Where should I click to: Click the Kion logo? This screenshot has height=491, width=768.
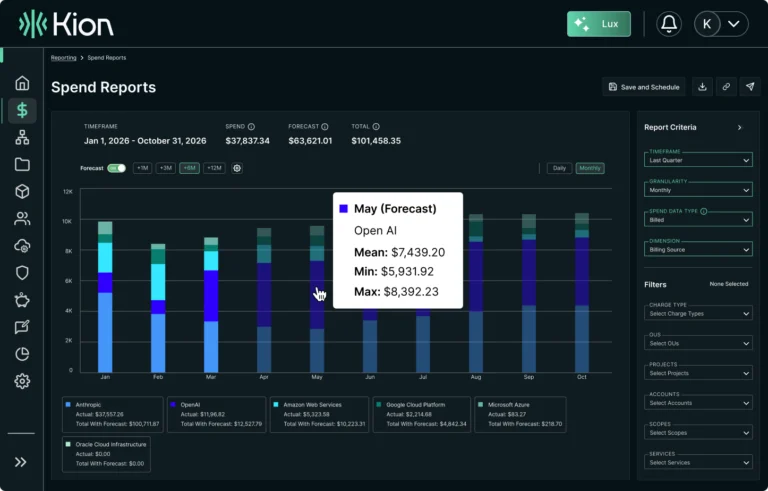(66, 24)
